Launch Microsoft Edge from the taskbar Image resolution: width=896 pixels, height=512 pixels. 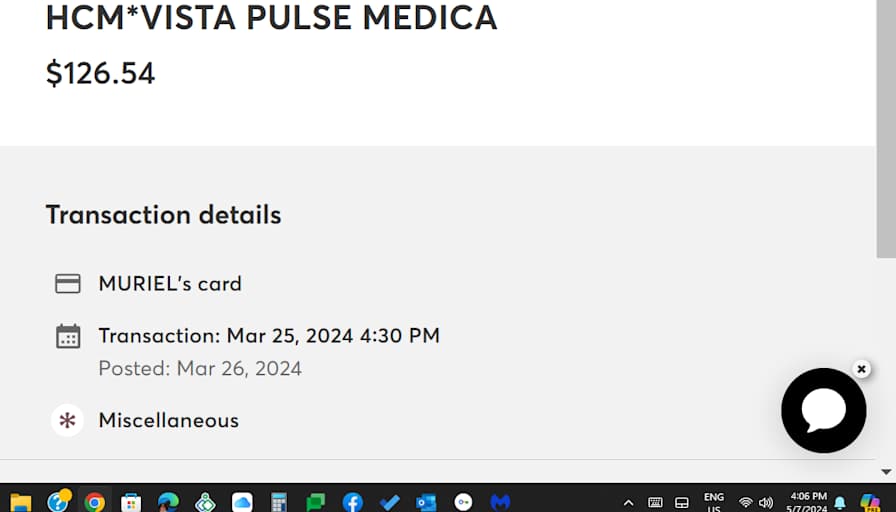(168, 501)
